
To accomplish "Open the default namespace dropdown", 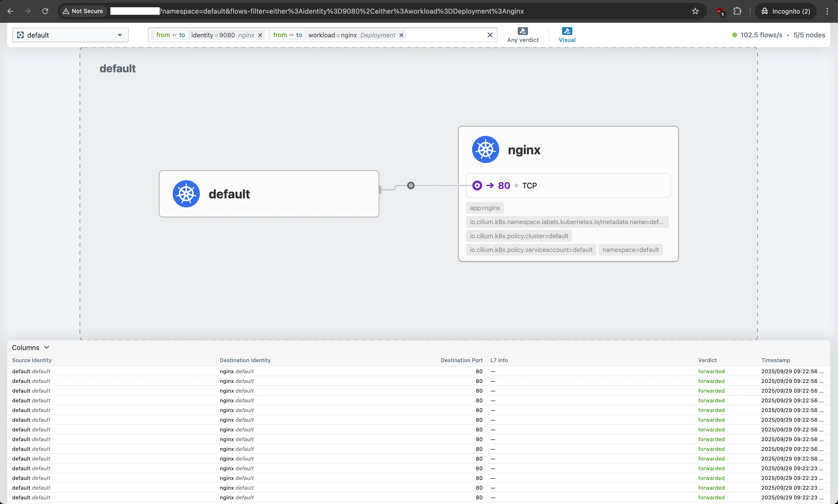I will [70, 35].
